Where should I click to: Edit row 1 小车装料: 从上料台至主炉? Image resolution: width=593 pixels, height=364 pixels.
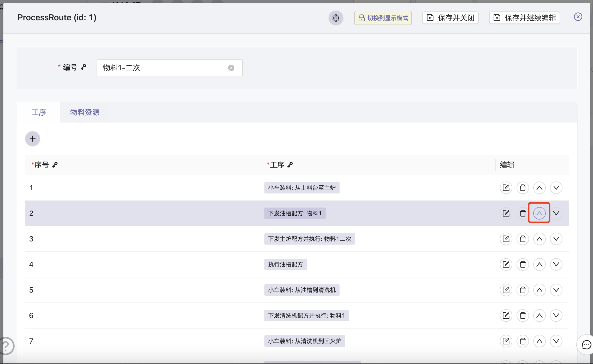tap(506, 188)
